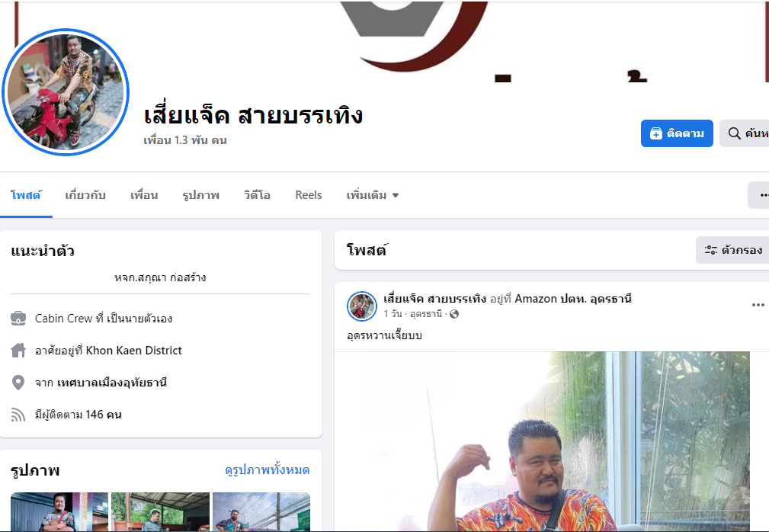Click the briefcase work icon
The width and height of the screenshot is (769, 532).
(x=18, y=319)
